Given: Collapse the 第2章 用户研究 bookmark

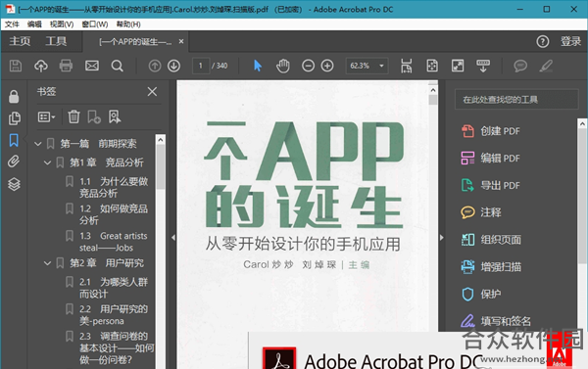Looking at the screenshot, I should (48, 263).
